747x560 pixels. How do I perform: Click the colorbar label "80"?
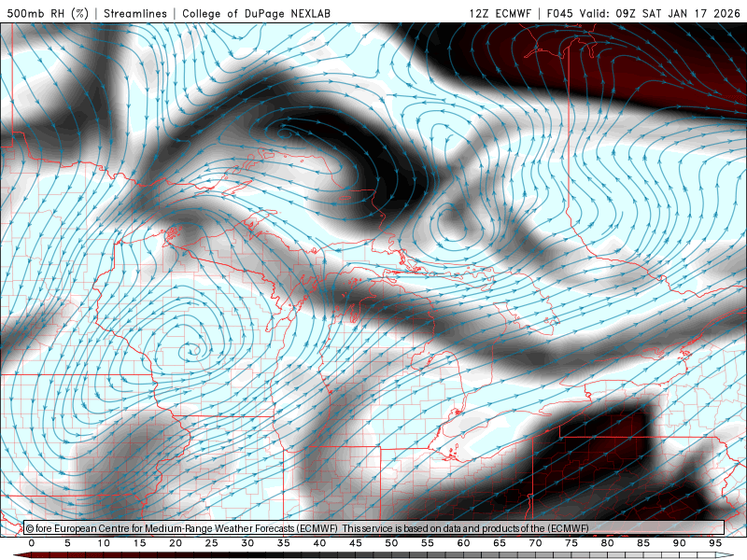pyautogui.click(x=607, y=543)
